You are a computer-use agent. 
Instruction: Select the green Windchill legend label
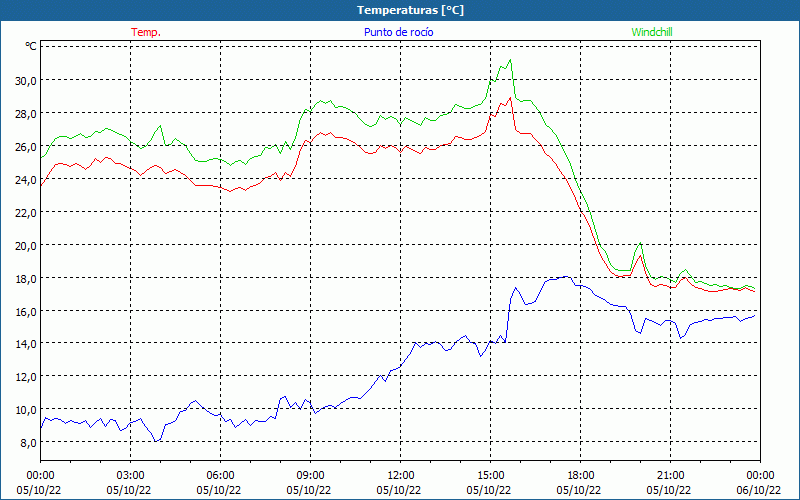tap(652, 32)
